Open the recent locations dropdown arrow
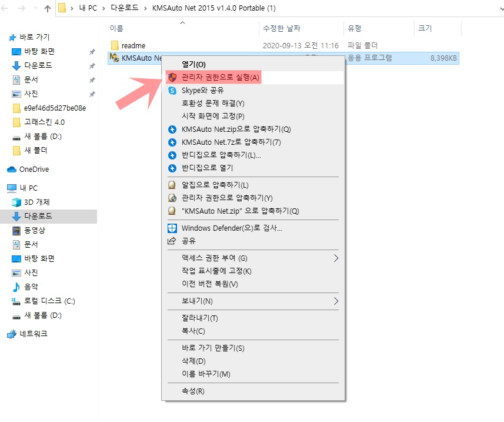 pos(35,8)
